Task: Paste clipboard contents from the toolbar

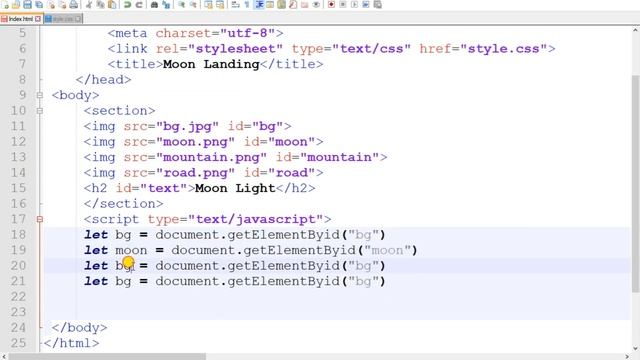Action: pyautogui.click(x=112, y=5)
